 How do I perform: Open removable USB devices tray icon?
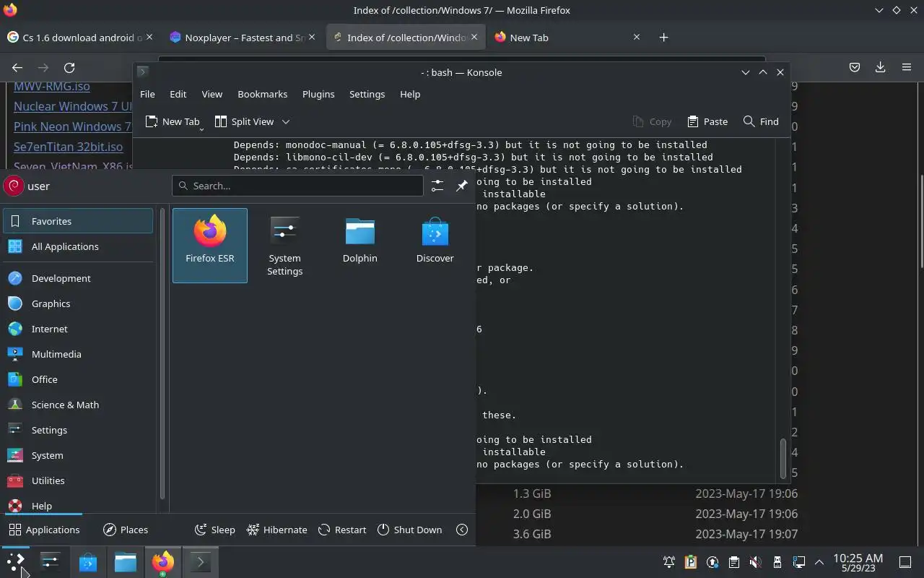tap(777, 562)
